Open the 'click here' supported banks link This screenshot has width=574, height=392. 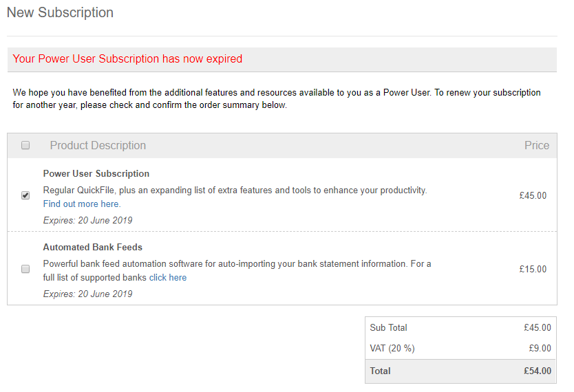coord(168,278)
